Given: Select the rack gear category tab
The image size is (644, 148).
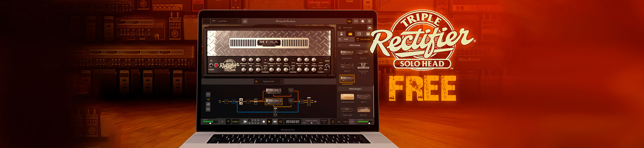Looking at the screenshot, I should (x=368, y=34).
